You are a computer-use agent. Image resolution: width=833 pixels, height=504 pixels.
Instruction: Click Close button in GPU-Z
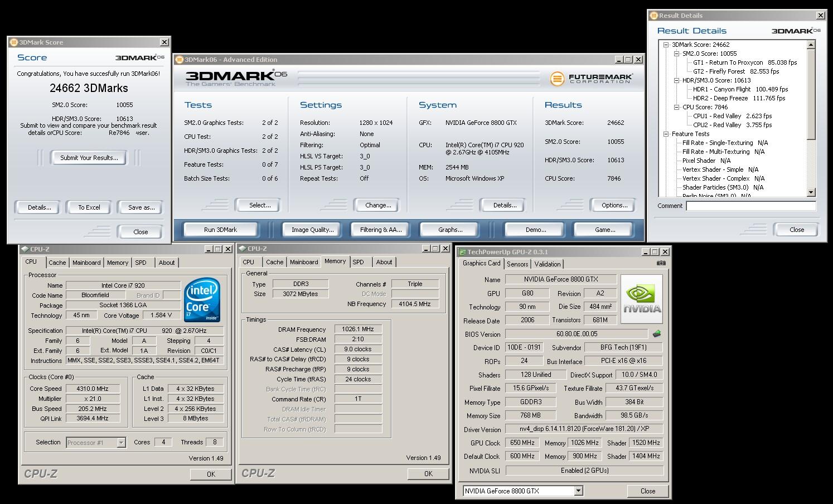click(x=647, y=491)
